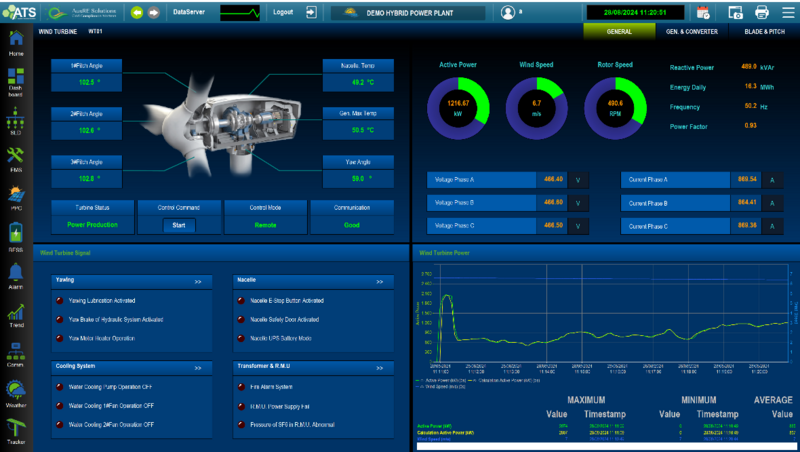This screenshot has width=800, height=452.
Task: Switch to BLADE & PITCH tab
Action: click(764, 32)
